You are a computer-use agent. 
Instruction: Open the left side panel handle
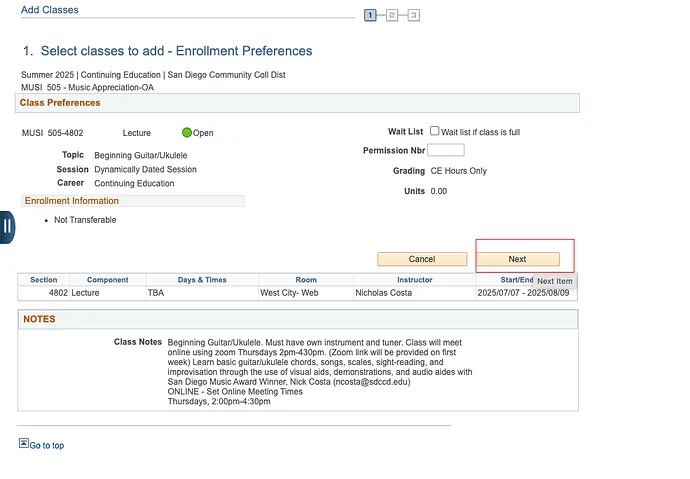coord(7,226)
